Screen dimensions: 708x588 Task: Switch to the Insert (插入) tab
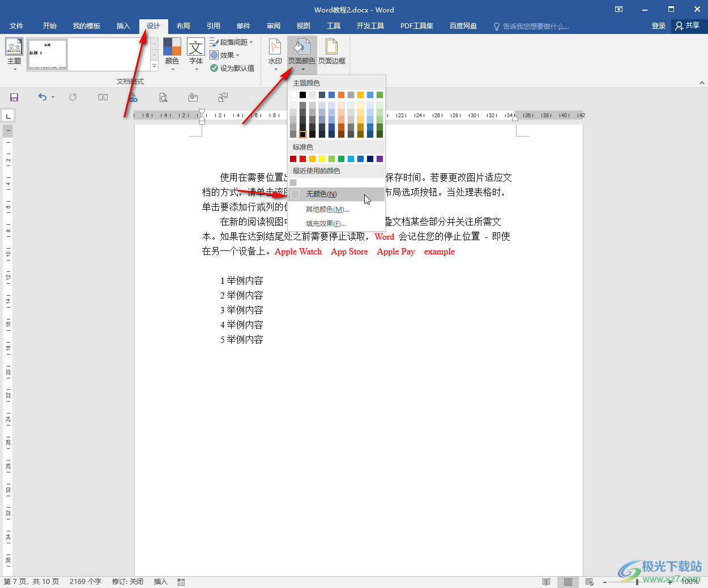tap(123, 26)
